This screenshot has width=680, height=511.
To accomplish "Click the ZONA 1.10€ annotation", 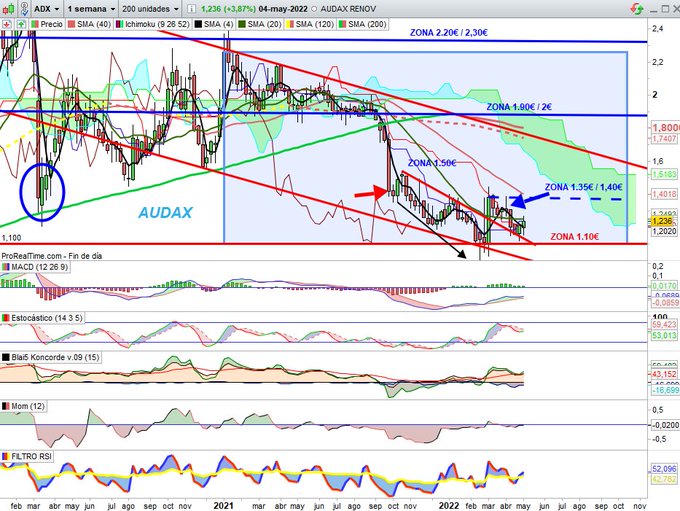I will pos(575,236).
